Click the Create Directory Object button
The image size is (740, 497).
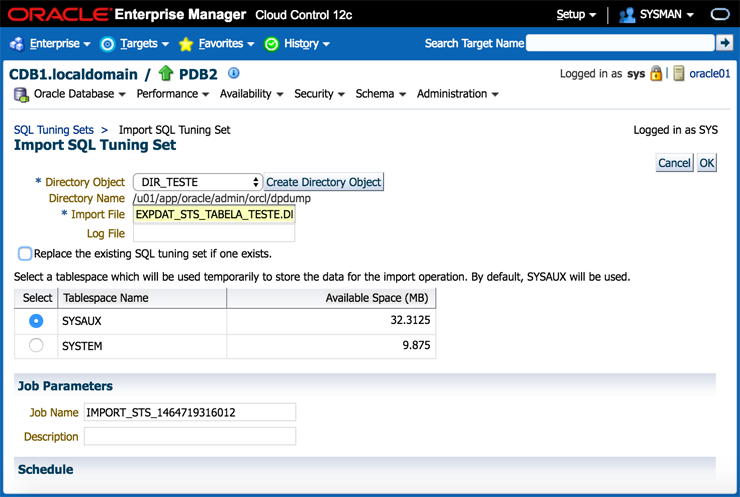coord(324,182)
